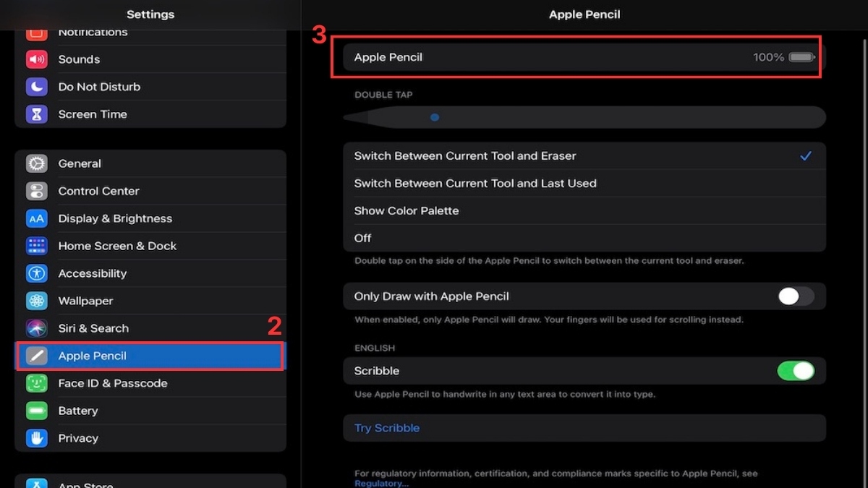Screen dimensions: 868x488
Task: Tap the Notifications icon in sidebar
Action: pos(37,34)
